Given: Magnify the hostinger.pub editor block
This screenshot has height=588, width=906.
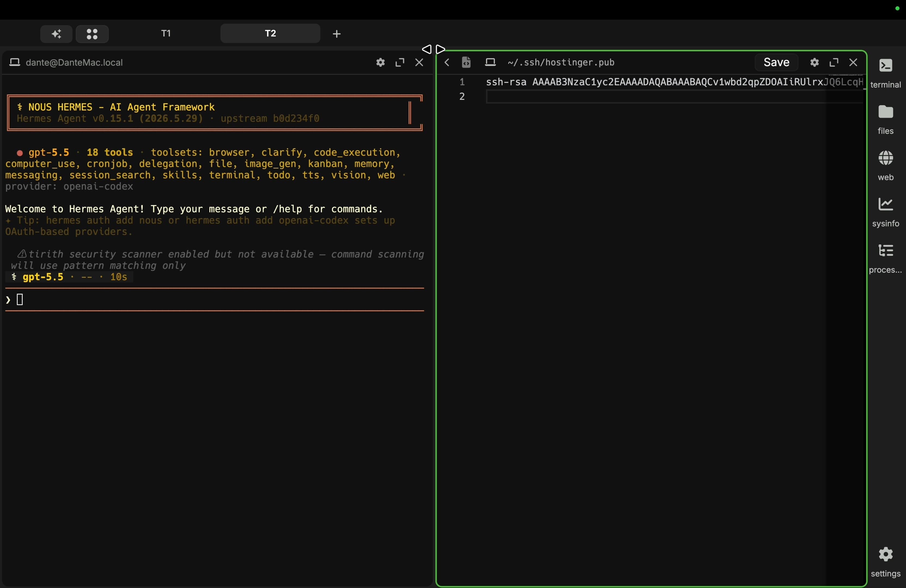Looking at the screenshot, I should pyautogui.click(x=834, y=62).
